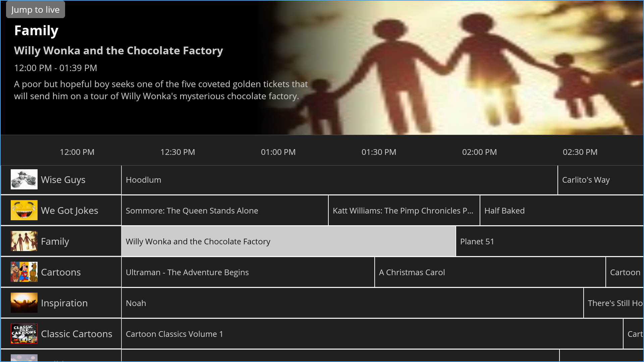Viewport: 644px width, 362px height.
Task: Select the We Got Jokes emoji logo
Action: 24,210
